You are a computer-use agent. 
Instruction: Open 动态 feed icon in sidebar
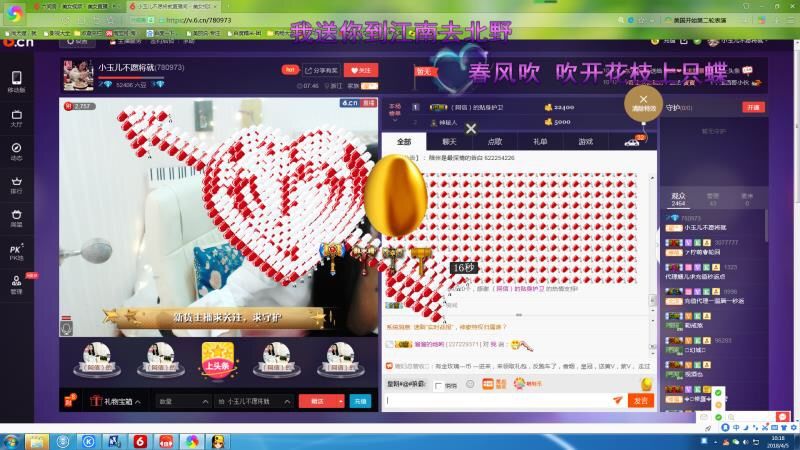pos(16,150)
